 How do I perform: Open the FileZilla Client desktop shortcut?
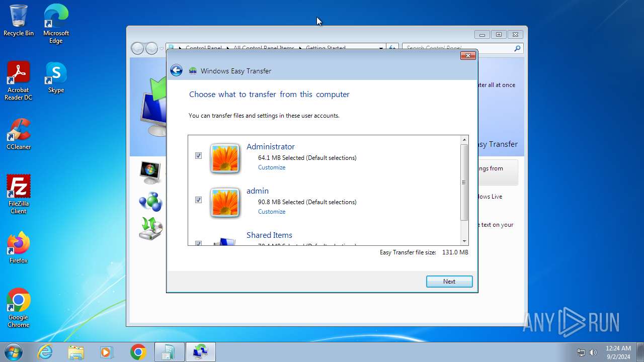pos(19,194)
